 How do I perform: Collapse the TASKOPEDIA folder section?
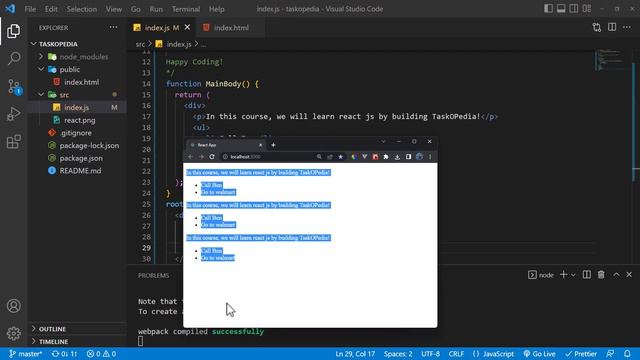[x=78, y=44]
